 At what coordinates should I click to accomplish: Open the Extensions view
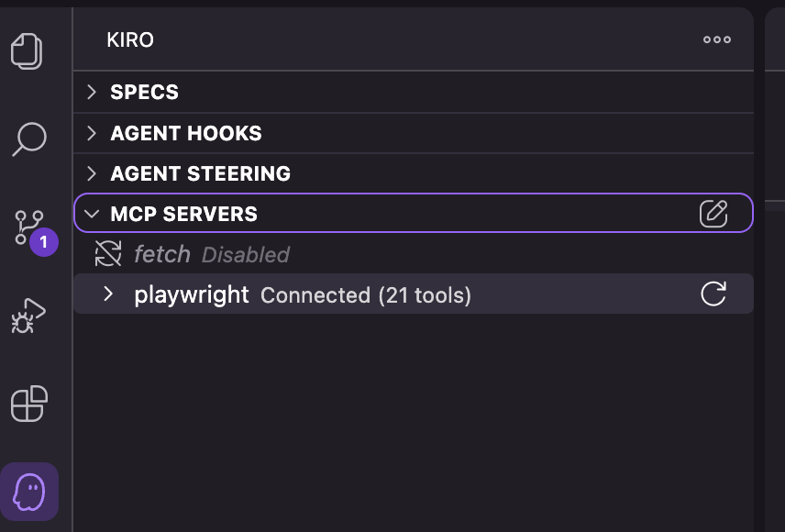(x=29, y=404)
